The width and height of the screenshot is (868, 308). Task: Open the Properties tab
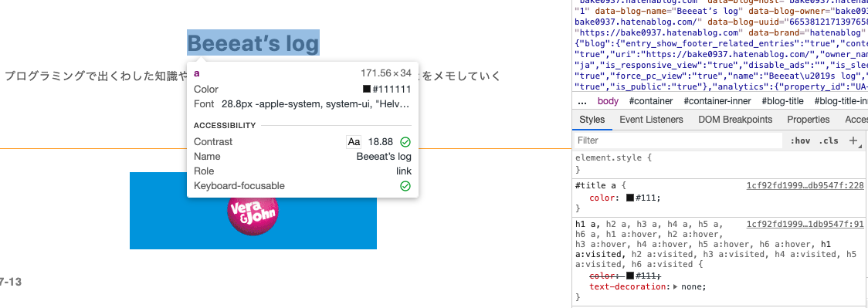pos(809,120)
